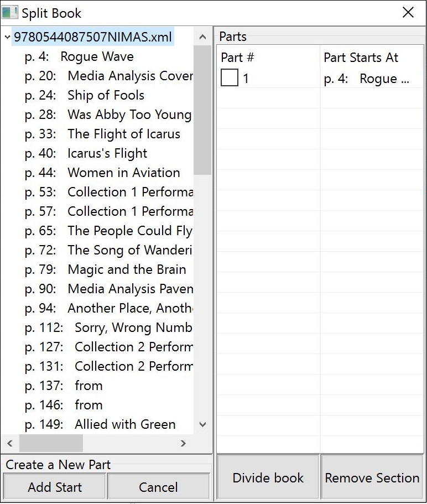The image size is (427, 504).
Task: Close the Split Book dialog
Action: [x=408, y=13]
